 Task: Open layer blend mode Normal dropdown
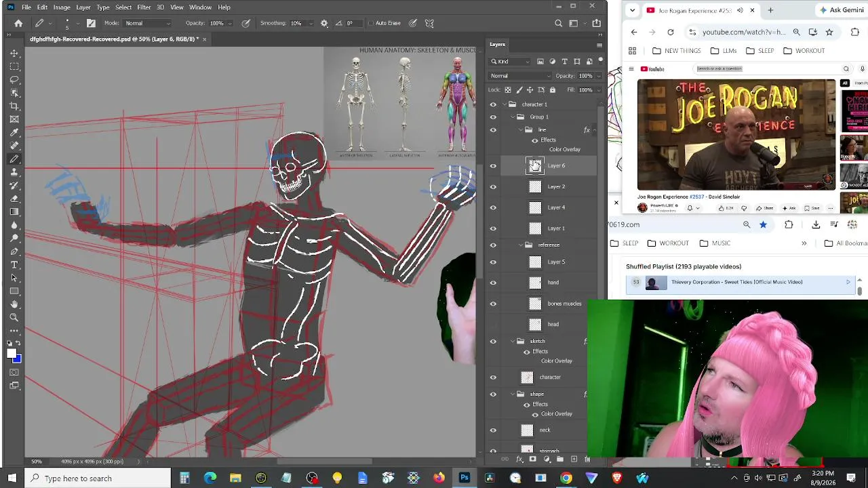pyautogui.click(x=521, y=76)
